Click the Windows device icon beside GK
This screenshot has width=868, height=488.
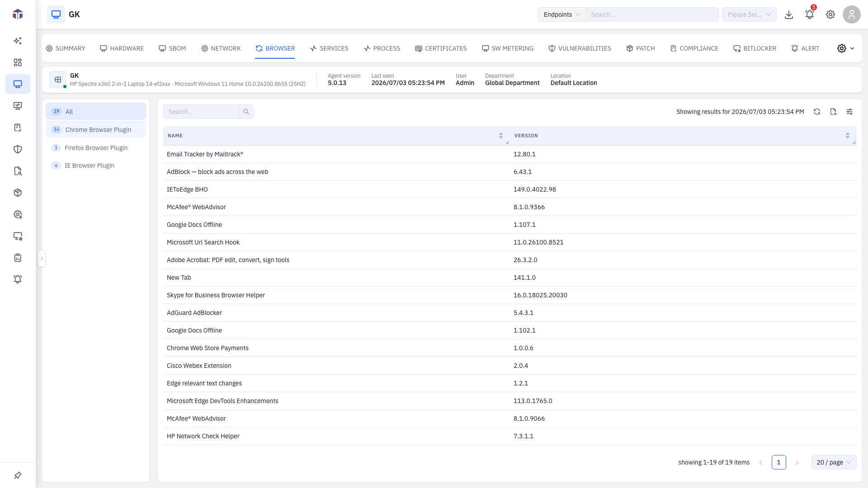click(x=58, y=80)
